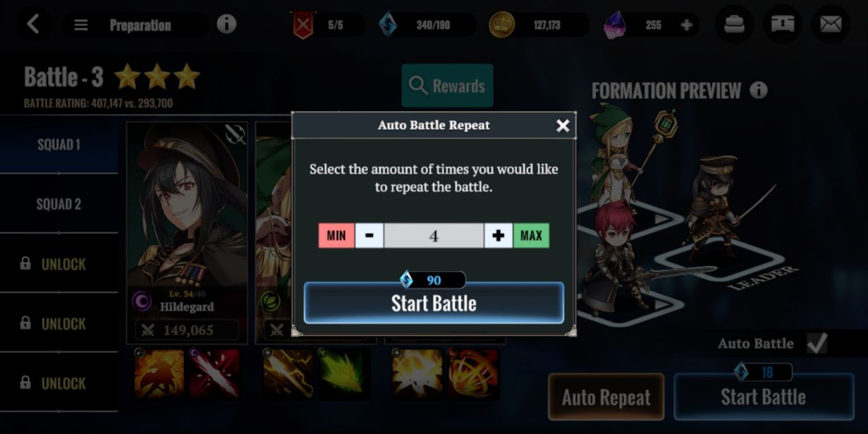Select the Squad 1 tab
Screen dimensions: 868x434
pyautogui.click(x=59, y=144)
